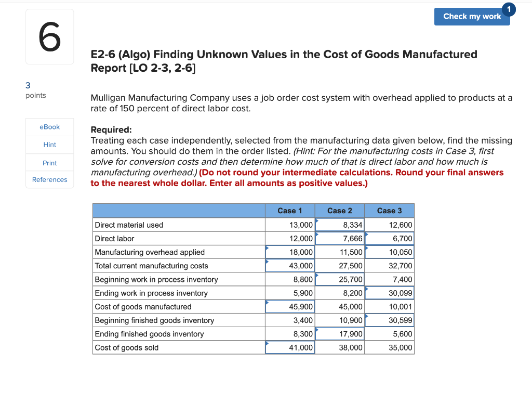Image resolution: width=532 pixels, height=403 pixels.
Task: Click Ending finished goods field for Case 2
Action: click(x=340, y=334)
